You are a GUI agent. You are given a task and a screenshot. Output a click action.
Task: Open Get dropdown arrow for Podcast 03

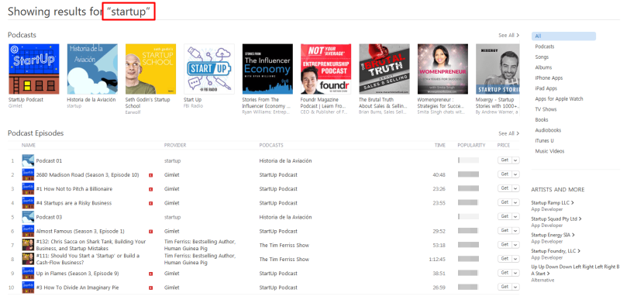click(515, 216)
